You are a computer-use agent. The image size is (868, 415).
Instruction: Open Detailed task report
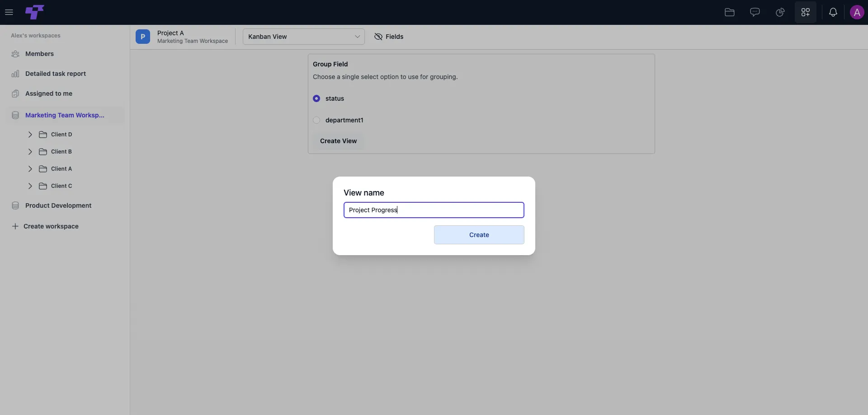tap(56, 74)
